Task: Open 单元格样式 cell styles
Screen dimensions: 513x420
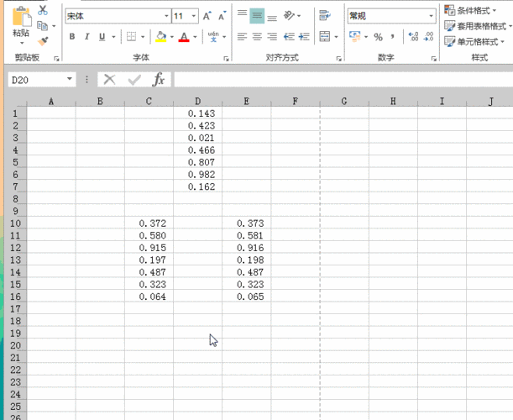Action: pos(474,42)
